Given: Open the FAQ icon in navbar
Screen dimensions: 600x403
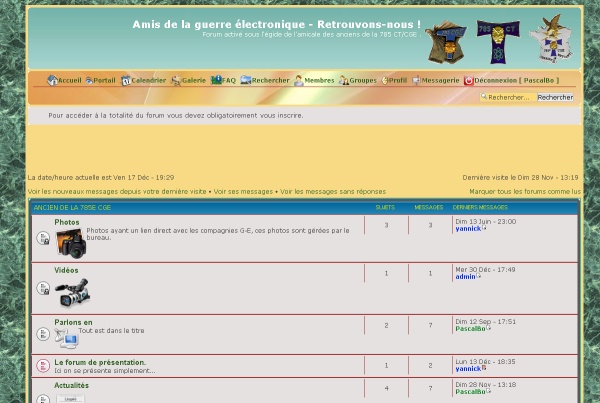Looking at the screenshot, I should tap(216, 81).
